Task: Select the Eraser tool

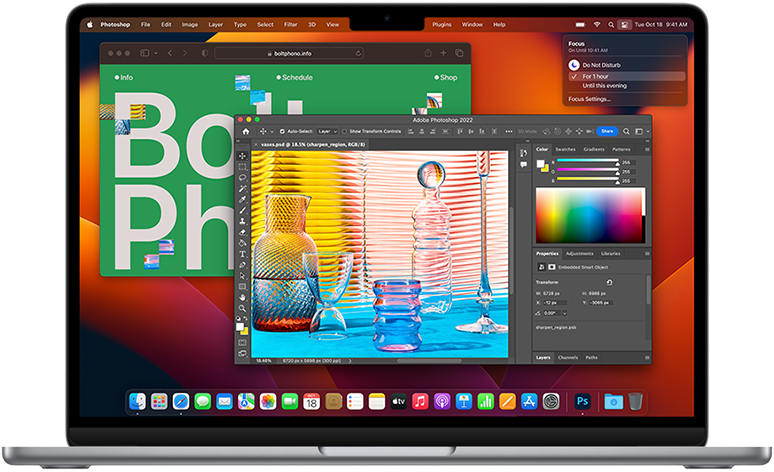Action: [x=242, y=232]
